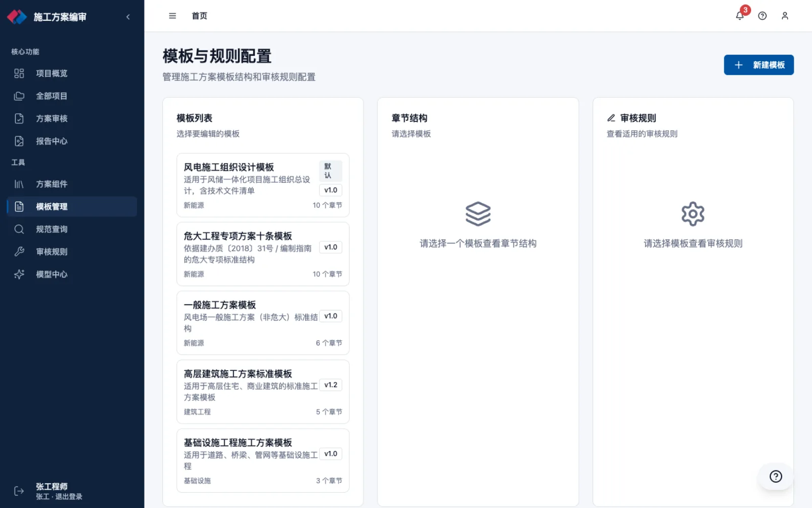Collapse the sidebar with the chevron

128,17
